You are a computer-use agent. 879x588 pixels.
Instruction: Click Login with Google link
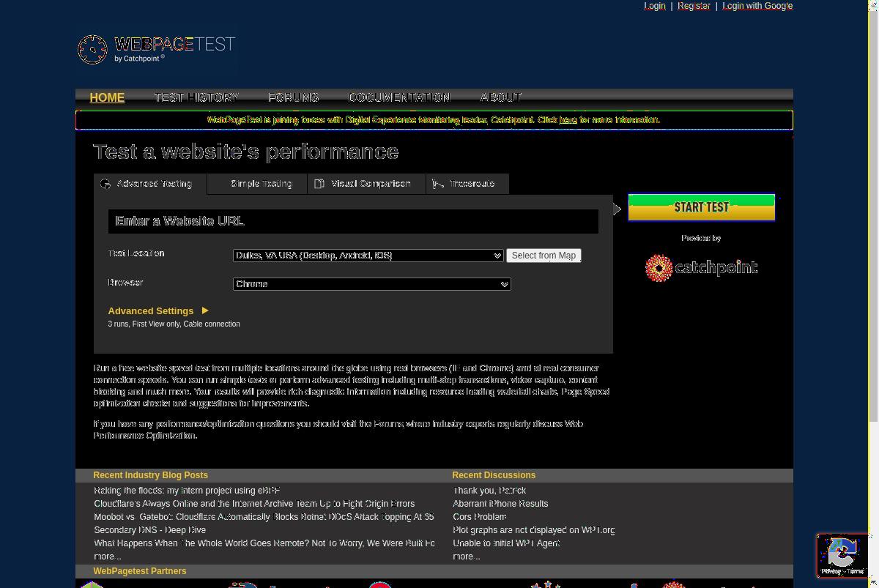(757, 6)
